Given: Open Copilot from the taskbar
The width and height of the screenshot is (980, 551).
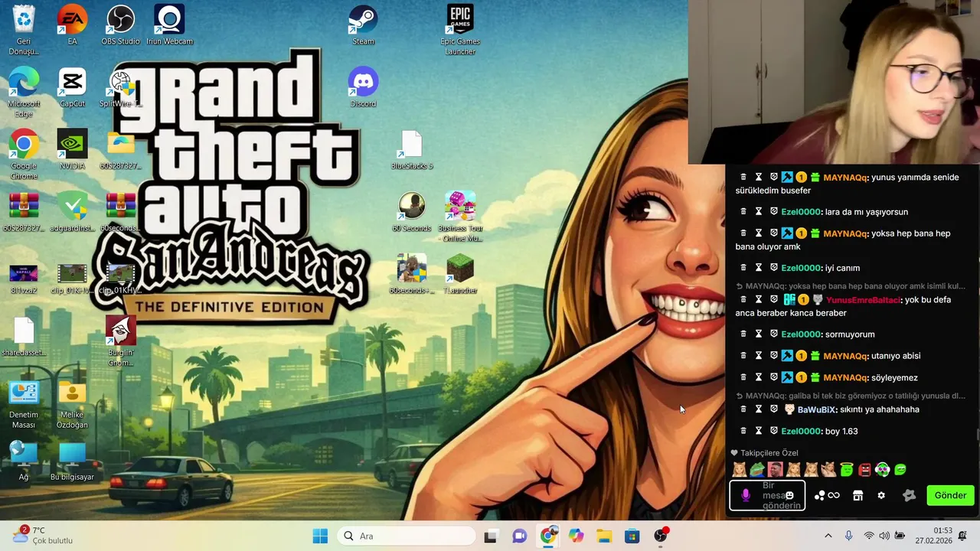Looking at the screenshot, I should tap(575, 536).
